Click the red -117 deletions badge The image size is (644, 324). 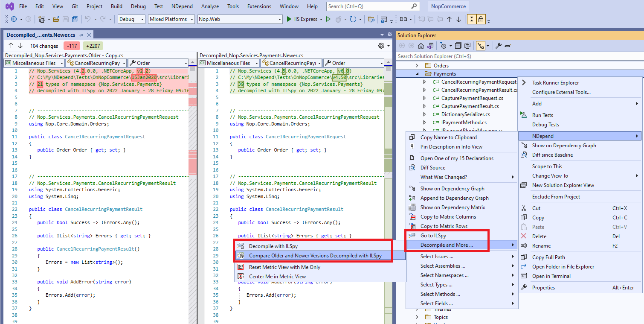click(x=72, y=46)
